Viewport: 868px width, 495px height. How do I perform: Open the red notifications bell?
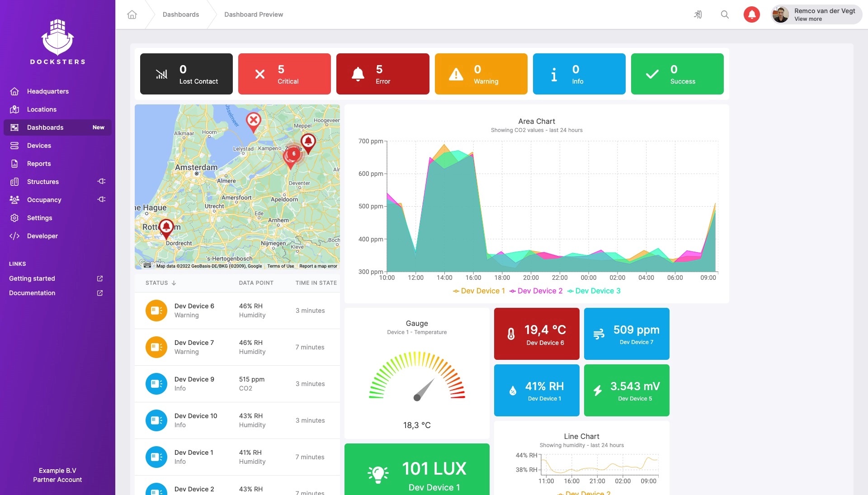pyautogui.click(x=751, y=14)
